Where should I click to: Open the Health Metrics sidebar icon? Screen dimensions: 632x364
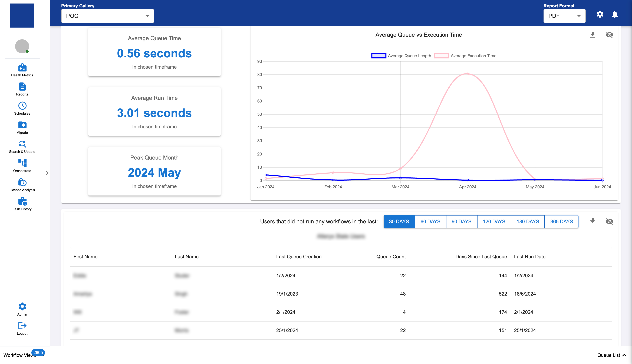click(22, 68)
